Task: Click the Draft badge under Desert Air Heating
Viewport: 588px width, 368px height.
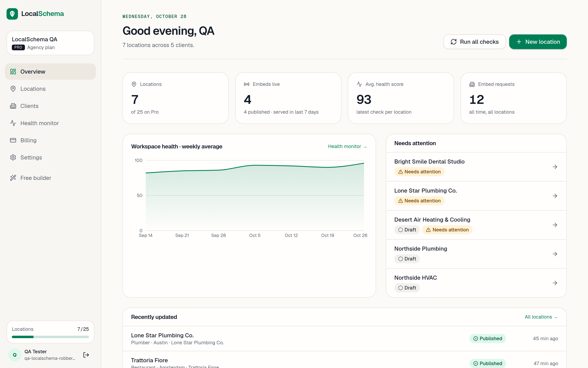Action: 407,230
